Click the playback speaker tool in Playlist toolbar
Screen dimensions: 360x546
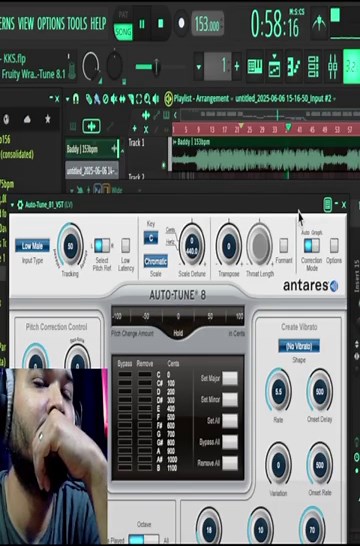pyautogui.click(x=156, y=99)
